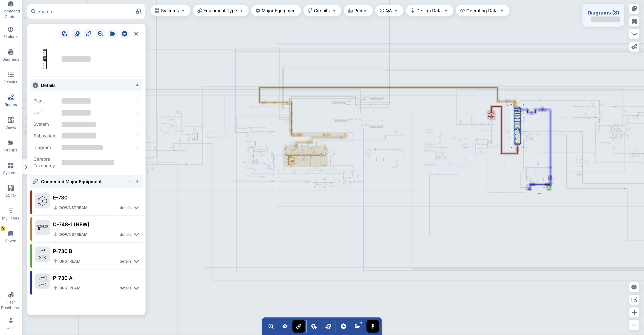The width and height of the screenshot is (644, 335).
Task: Open the Diagrams (3) tab
Action: [x=603, y=13]
